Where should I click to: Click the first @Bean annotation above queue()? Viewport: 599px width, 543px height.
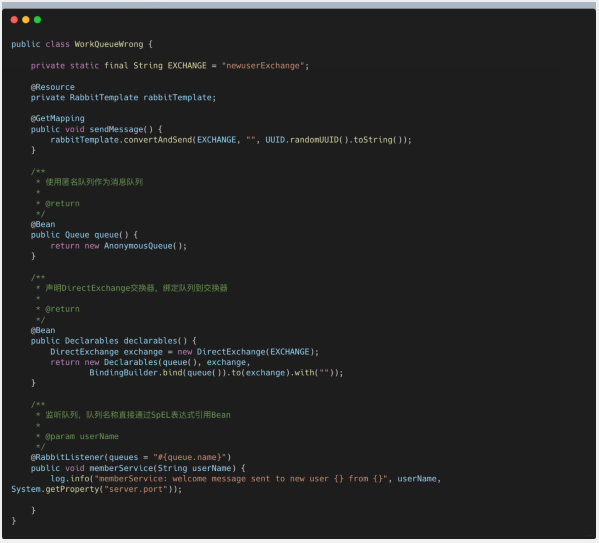tap(43, 224)
